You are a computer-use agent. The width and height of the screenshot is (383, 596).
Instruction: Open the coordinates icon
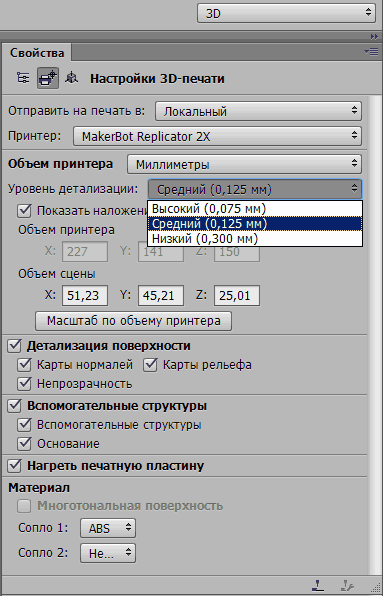[x=71, y=78]
